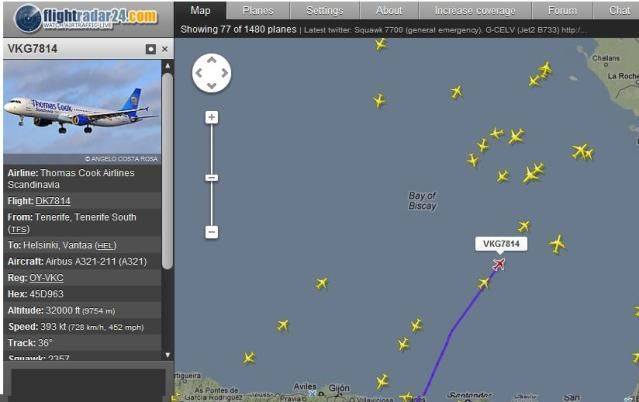Image resolution: width=639 pixels, height=402 pixels.
Task: Open the OY-VKC registration link
Action: point(46,278)
